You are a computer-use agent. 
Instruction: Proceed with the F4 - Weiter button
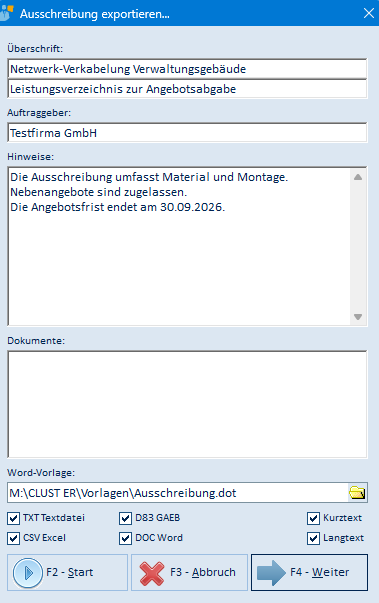click(x=309, y=572)
